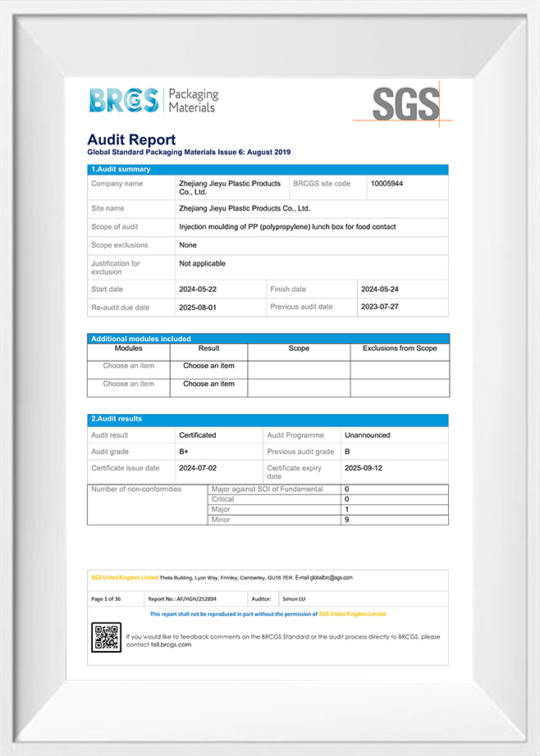Click the count '1' in the Major row
Viewport: 540px width, 756px height.
(x=346, y=510)
